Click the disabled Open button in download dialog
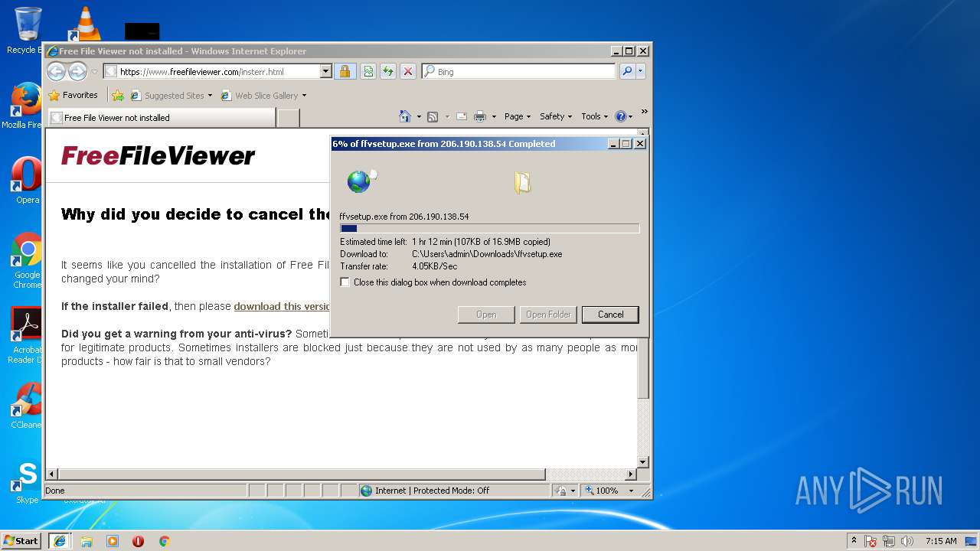 coord(486,315)
